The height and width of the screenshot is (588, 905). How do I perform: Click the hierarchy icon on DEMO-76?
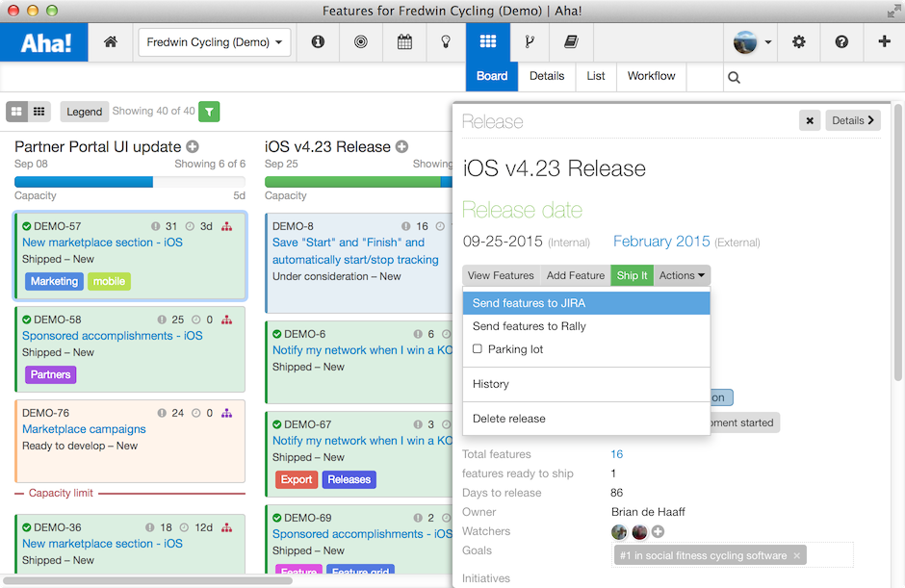click(x=227, y=413)
